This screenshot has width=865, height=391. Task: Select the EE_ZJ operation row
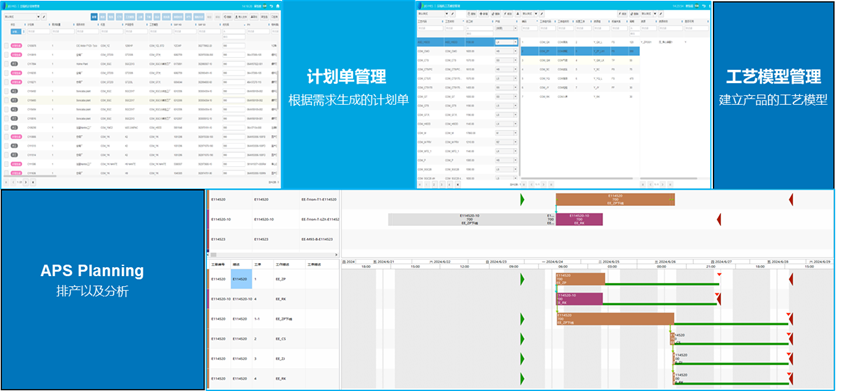click(273, 358)
